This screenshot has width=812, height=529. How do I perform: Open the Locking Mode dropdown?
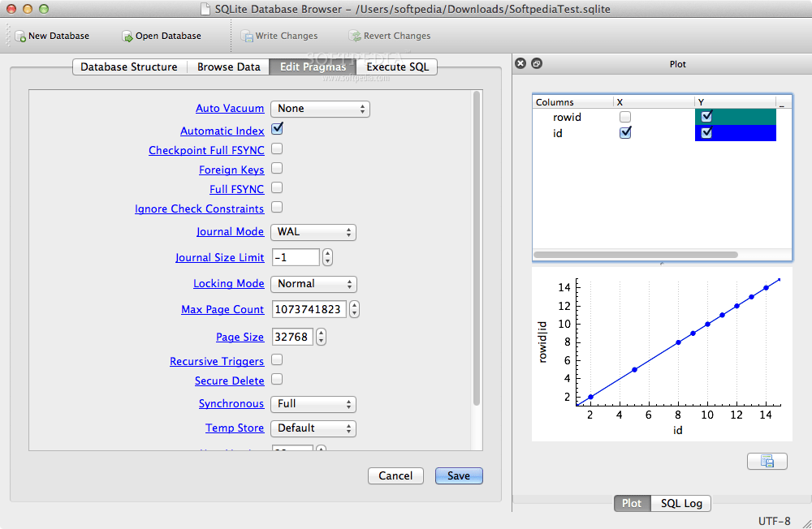313,284
